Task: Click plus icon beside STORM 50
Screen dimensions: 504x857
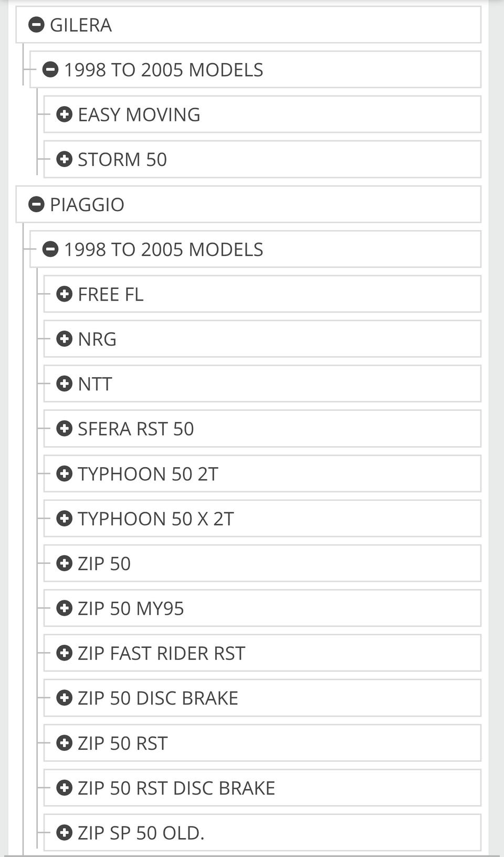Action: point(64,159)
